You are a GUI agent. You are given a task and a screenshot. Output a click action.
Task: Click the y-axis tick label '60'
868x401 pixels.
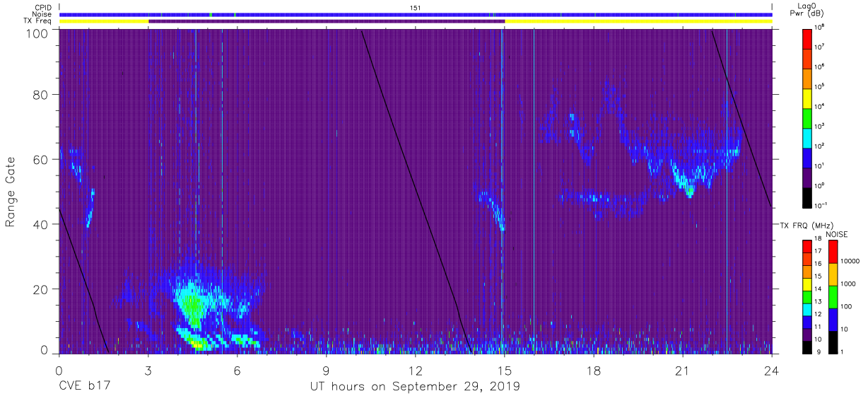tap(41, 159)
